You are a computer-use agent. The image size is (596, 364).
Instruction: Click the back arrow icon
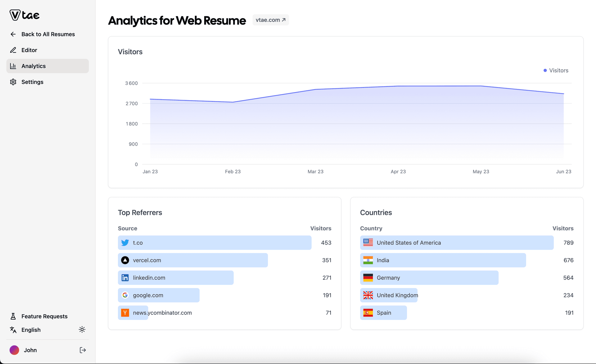(13, 34)
